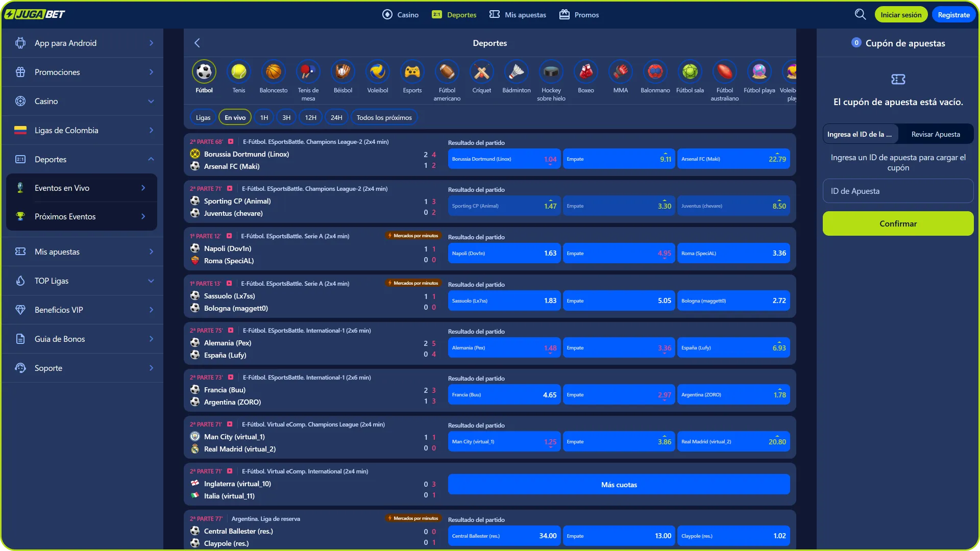Select the 12H time filter
Viewport: 980px width, 551px height.
[311, 117]
